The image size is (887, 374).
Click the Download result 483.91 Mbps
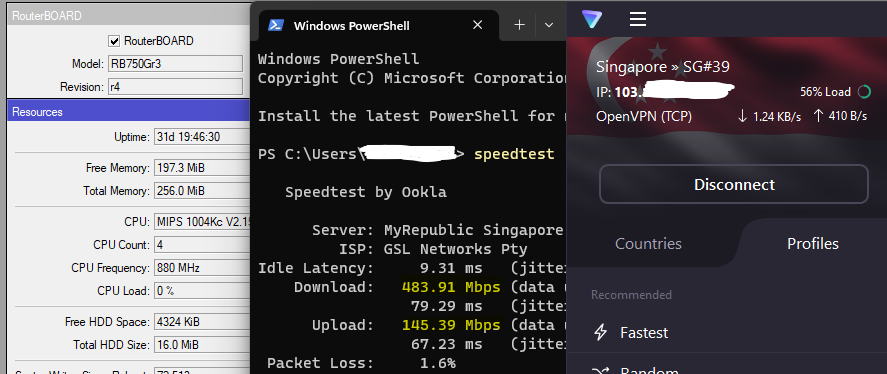451,287
